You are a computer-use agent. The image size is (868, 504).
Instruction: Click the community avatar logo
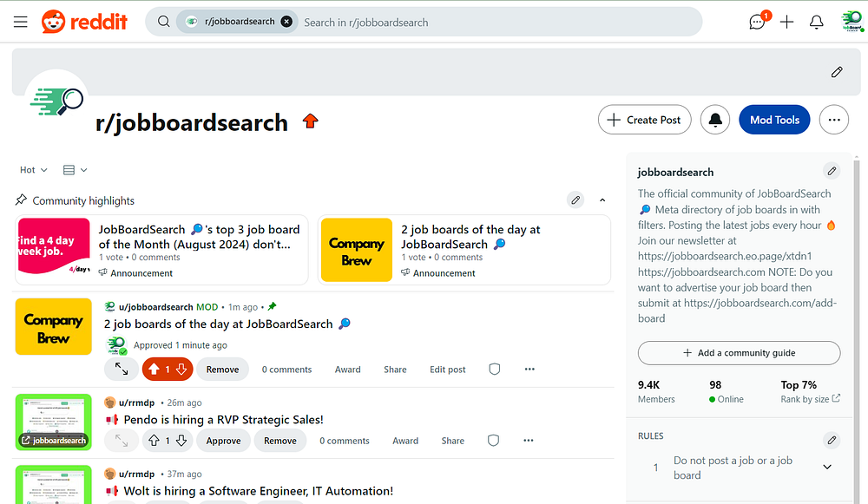click(56, 101)
